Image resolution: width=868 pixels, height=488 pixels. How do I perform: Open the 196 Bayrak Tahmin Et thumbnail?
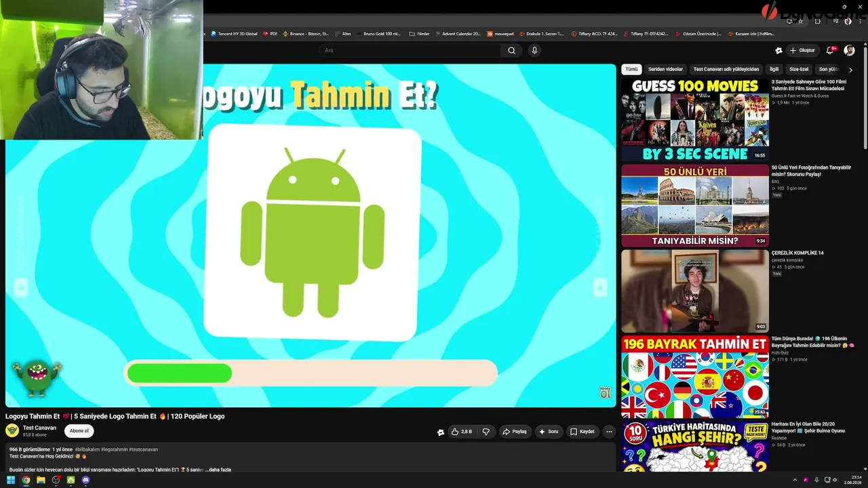coord(695,376)
